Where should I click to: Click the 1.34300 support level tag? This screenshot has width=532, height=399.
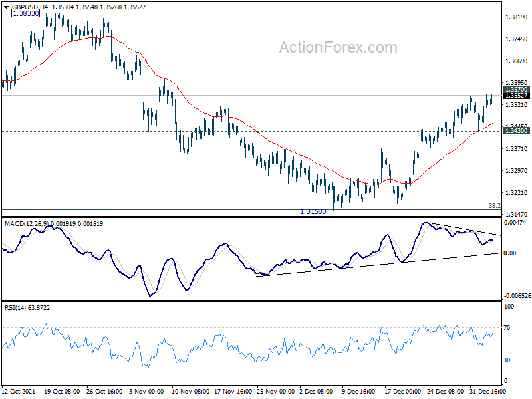tap(516, 131)
